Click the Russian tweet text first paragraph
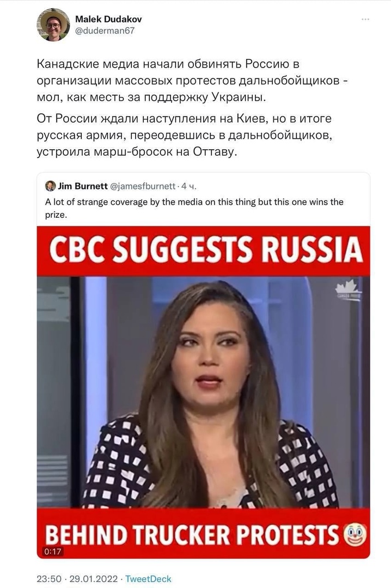The width and height of the screenshot is (391, 588). pos(192,81)
